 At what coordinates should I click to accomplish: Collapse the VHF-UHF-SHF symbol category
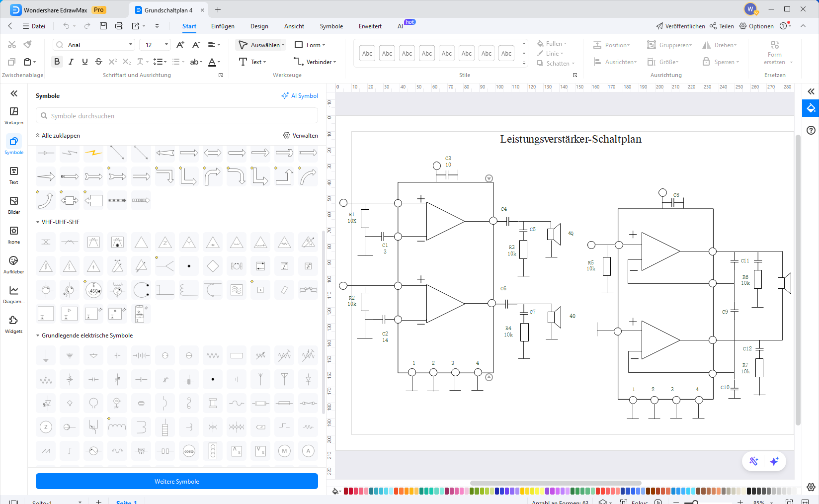point(38,222)
